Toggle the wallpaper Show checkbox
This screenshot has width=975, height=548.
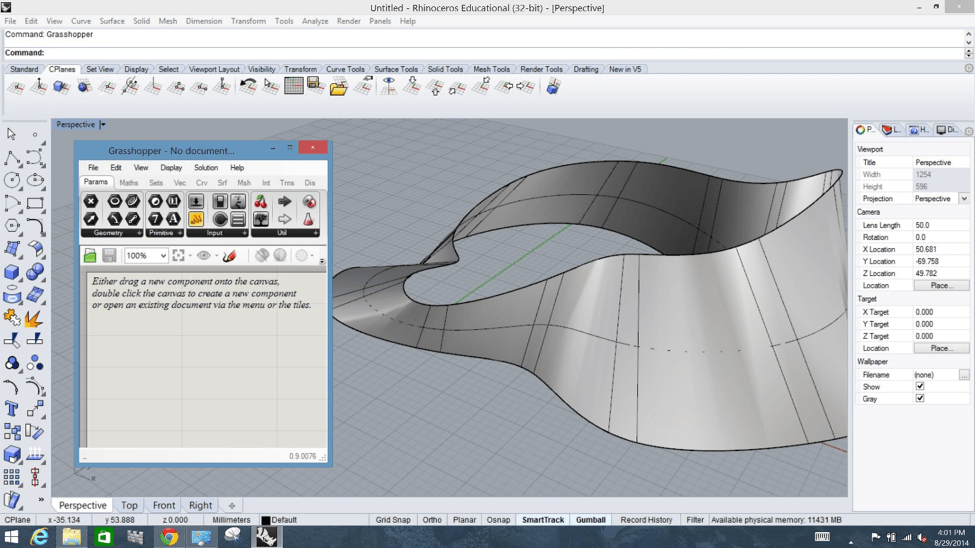coord(920,386)
